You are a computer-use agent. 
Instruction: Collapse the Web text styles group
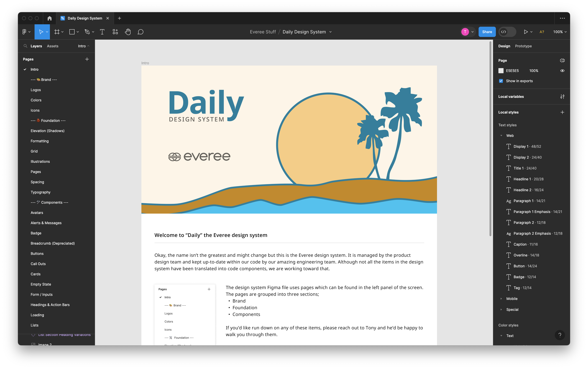[x=501, y=135]
